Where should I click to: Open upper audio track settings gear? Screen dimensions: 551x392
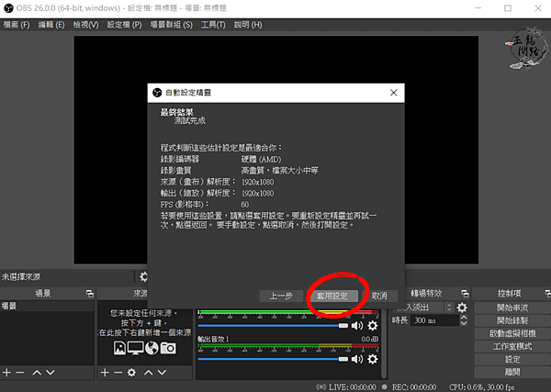373,326
